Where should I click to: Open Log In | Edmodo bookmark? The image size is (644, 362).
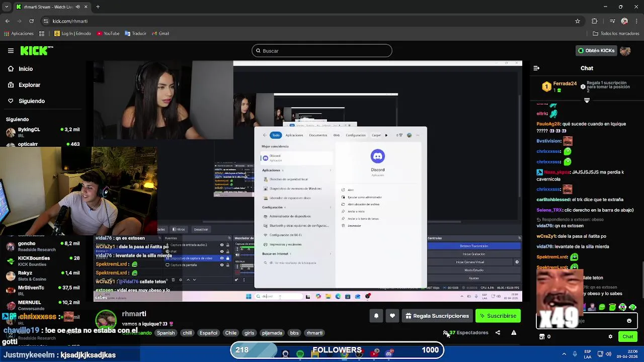[x=72, y=34]
